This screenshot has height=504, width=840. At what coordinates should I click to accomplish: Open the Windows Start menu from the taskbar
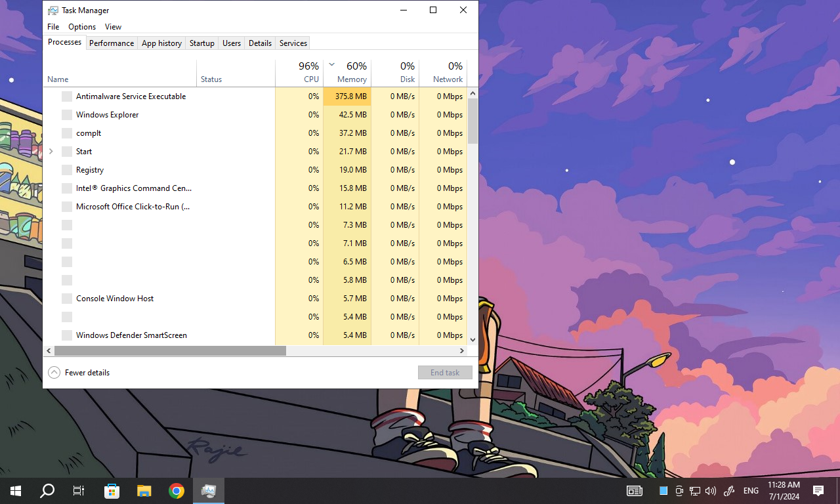tap(16, 491)
